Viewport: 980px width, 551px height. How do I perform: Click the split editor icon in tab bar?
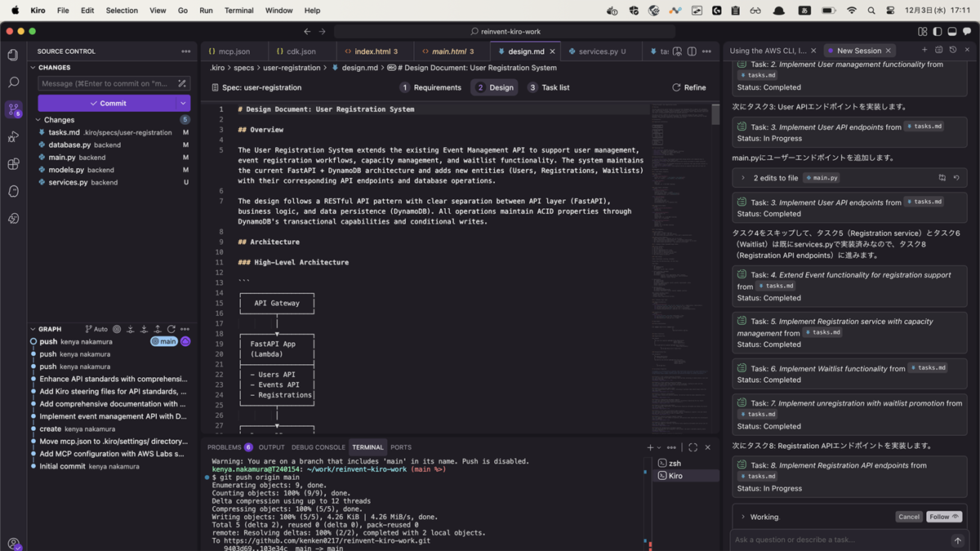click(x=692, y=51)
